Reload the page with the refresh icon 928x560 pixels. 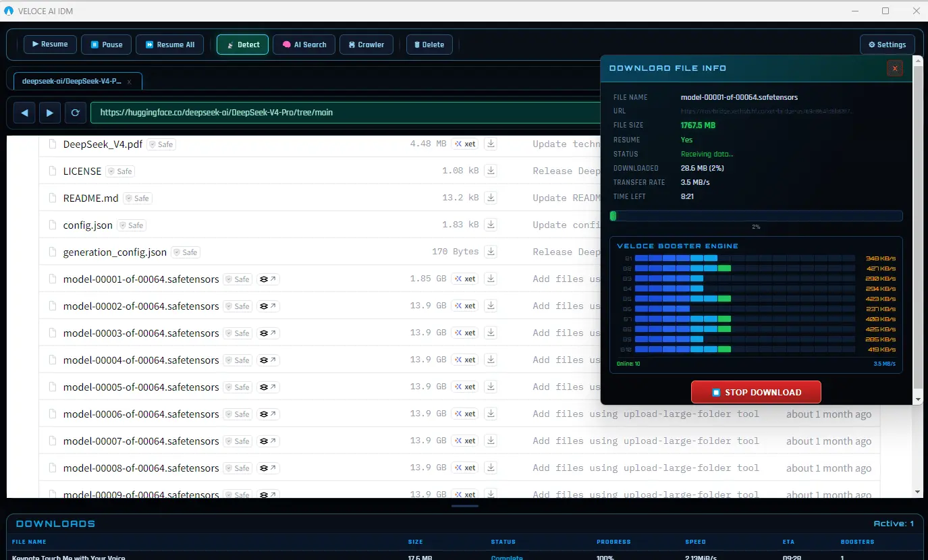(76, 113)
